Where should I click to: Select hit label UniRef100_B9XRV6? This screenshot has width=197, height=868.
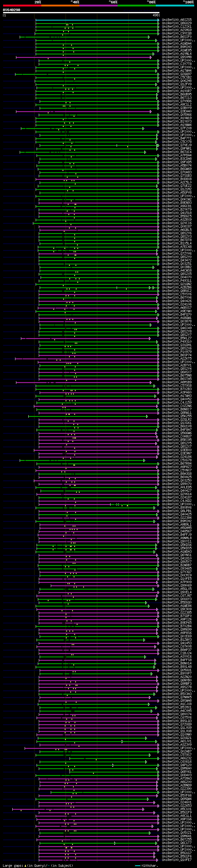pos(177,508)
